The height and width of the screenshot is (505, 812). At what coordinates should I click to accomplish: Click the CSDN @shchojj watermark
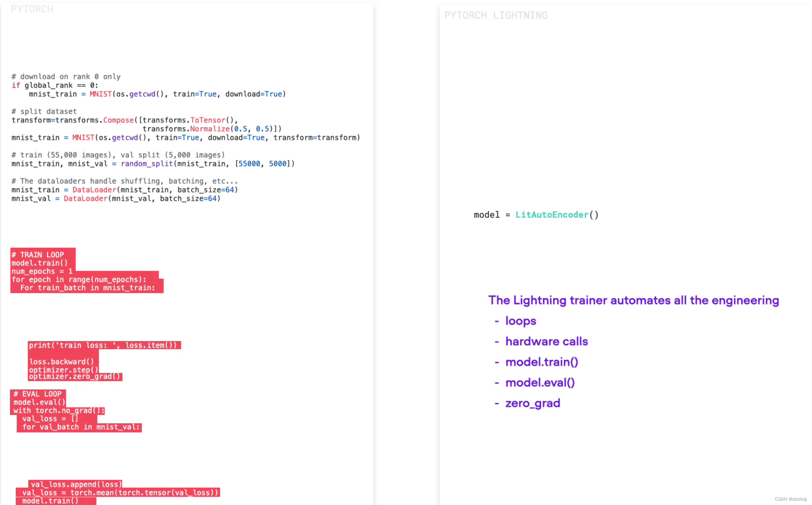[791, 499]
